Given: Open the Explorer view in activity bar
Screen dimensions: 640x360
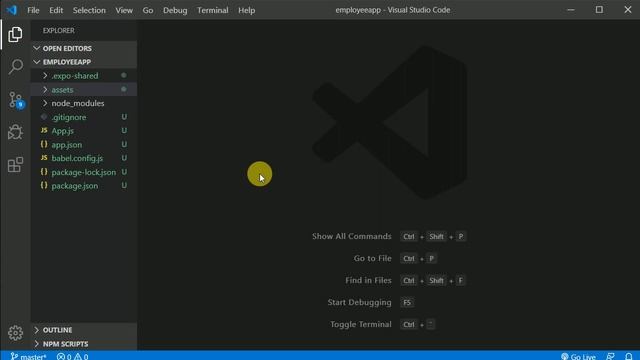Looking at the screenshot, I should click(15, 34).
